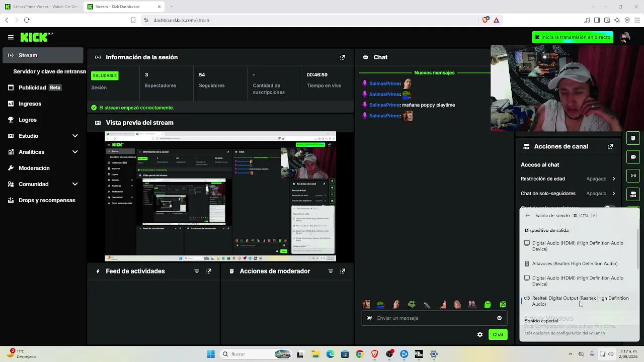Open Brave Shields icon in address bar
Screen dimensions: 644x362
point(485,20)
